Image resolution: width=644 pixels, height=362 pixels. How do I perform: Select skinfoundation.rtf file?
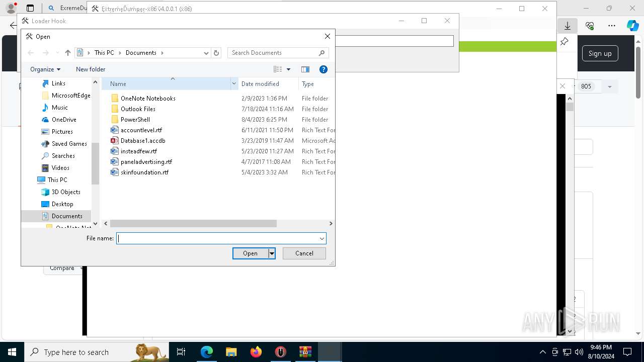tap(144, 172)
